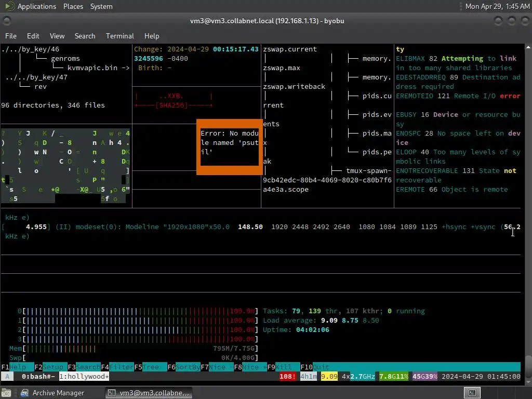532x399 pixels.
Task: Click the Tasks: 79, 139 thr line
Action: point(344,311)
